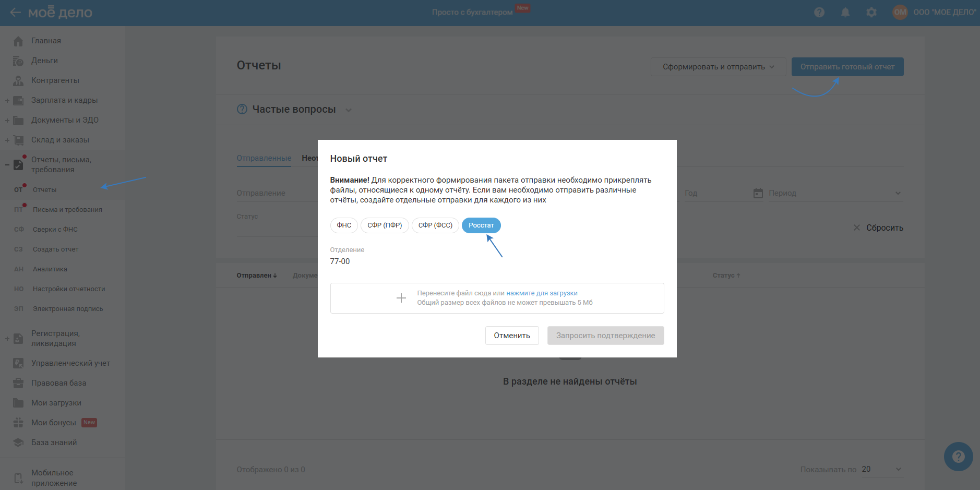Click the Просто с бухгалтером header link
This screenshot has height=490, width=980.
472,12
